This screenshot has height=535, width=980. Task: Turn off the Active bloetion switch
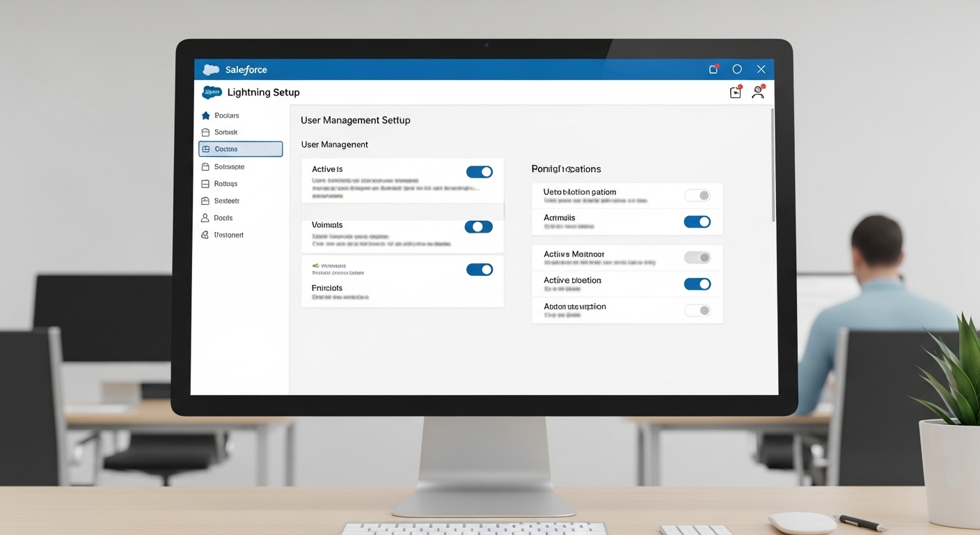click(697, 284)
